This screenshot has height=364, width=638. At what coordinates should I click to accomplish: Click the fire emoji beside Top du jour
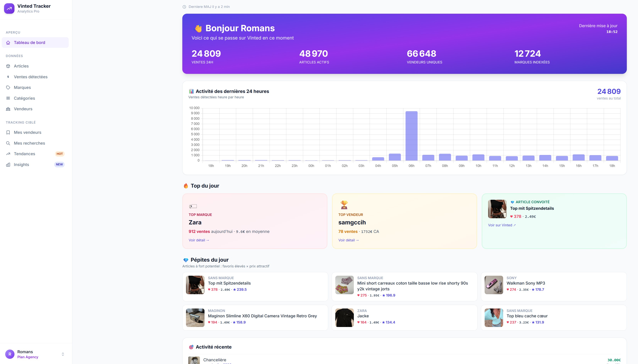(186, 186)
